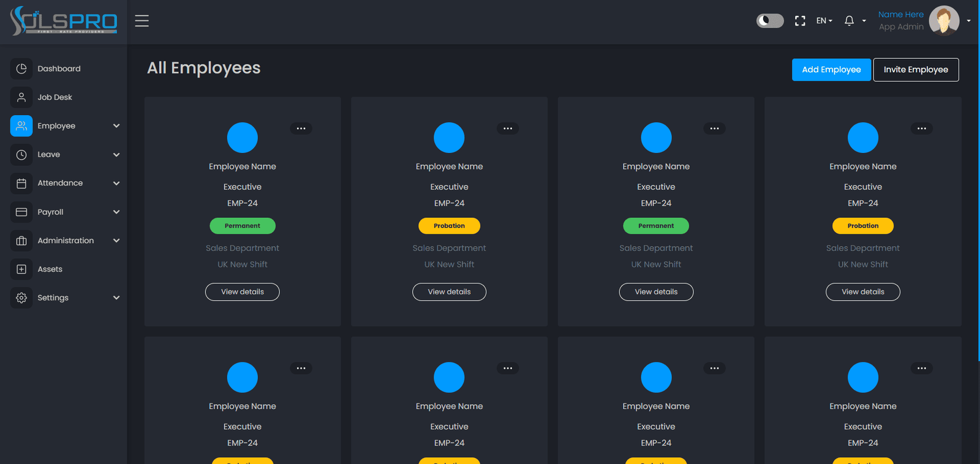This screenshot has height=464, width=980.
Task: Enter fullscreen mode via expand icon
Action: [x=800, y=21]
